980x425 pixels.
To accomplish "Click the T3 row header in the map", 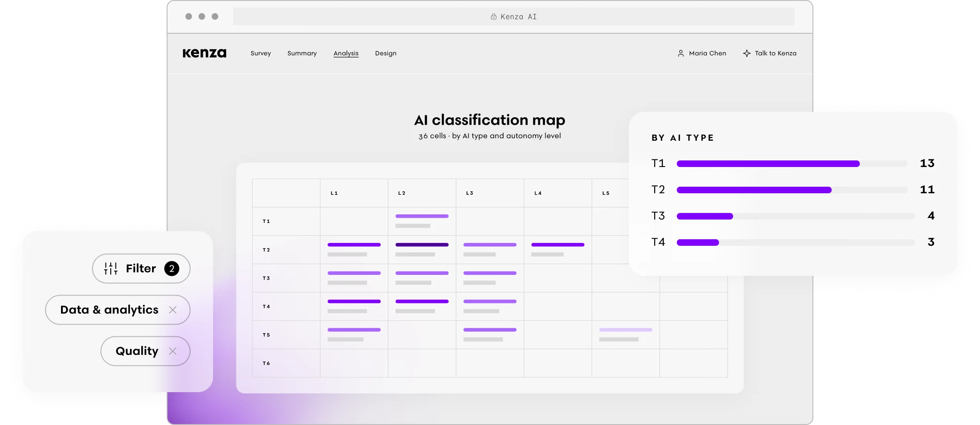I will pyautogui.click(x=266, y=278).
